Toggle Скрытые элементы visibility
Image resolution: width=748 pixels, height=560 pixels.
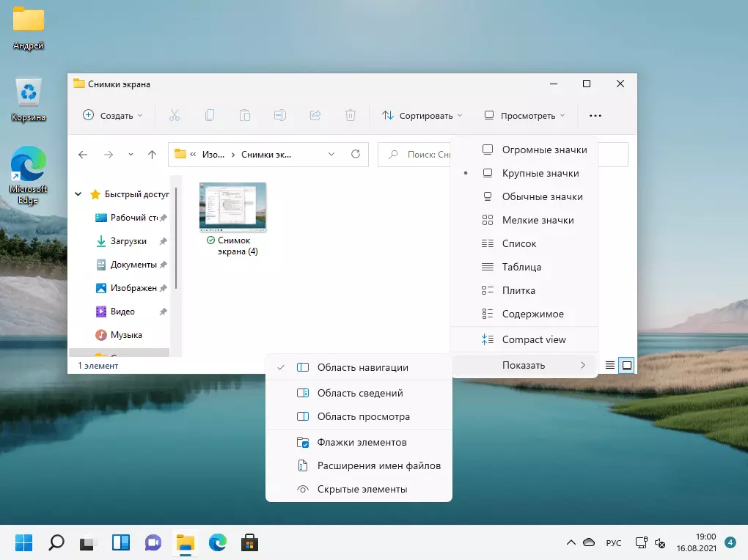362,489
